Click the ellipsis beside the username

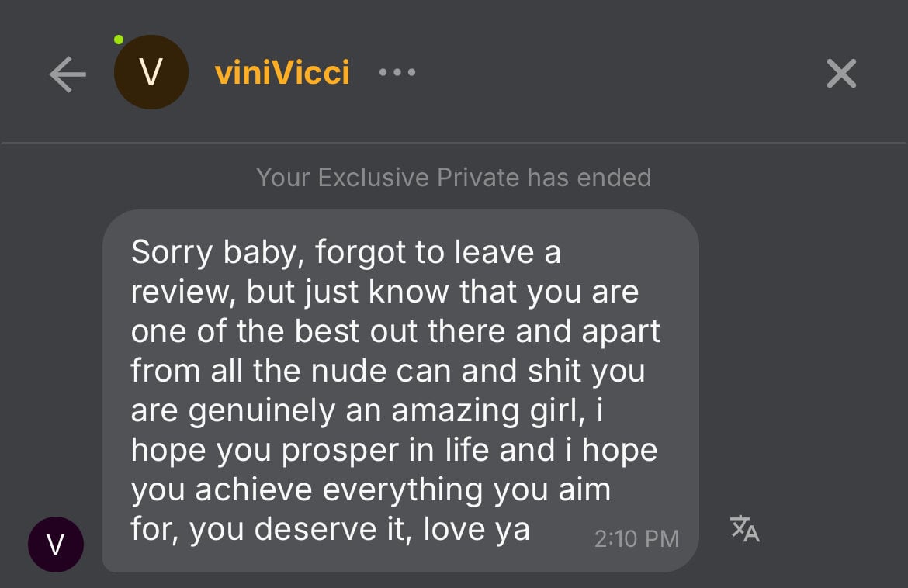(397, 73)
